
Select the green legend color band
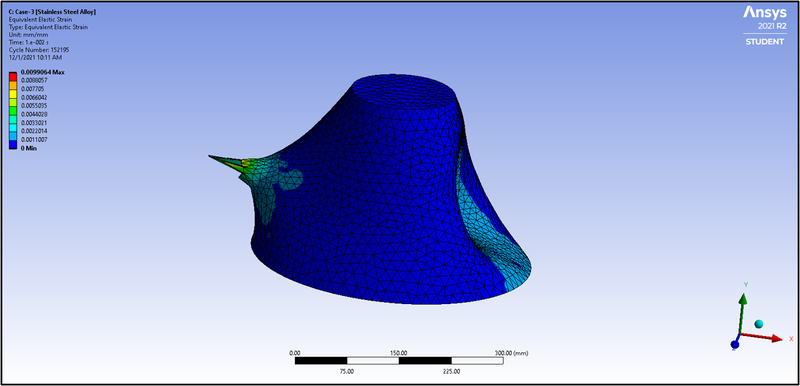tap(13, 111)
